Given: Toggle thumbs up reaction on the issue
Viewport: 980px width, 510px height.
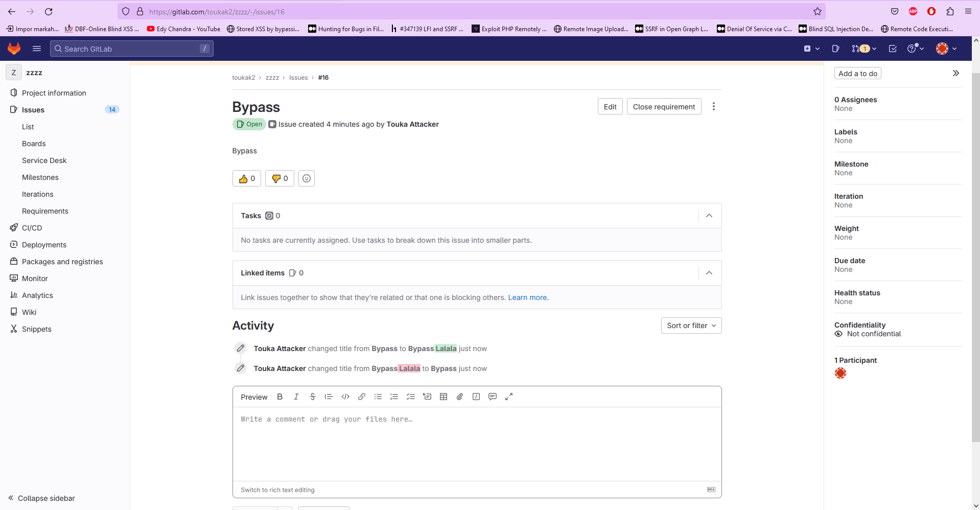Looking at the screenshot, I should pyautogui.click(x=247, y=178).
